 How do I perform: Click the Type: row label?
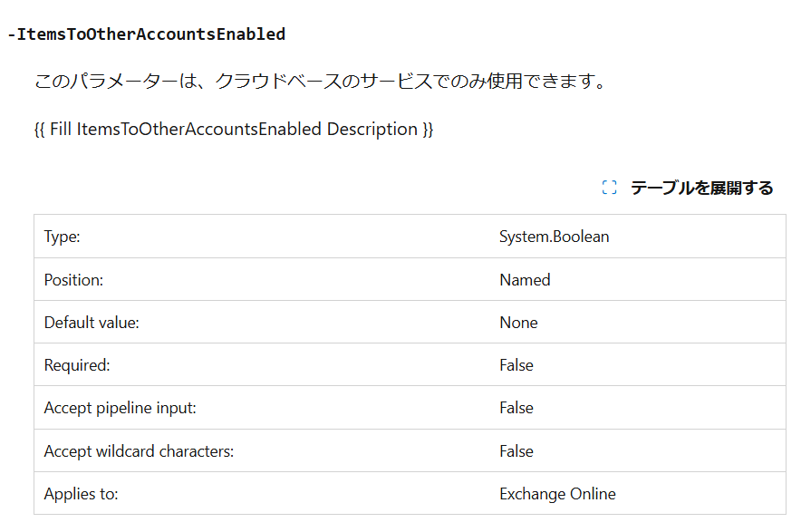pos(63,237)
